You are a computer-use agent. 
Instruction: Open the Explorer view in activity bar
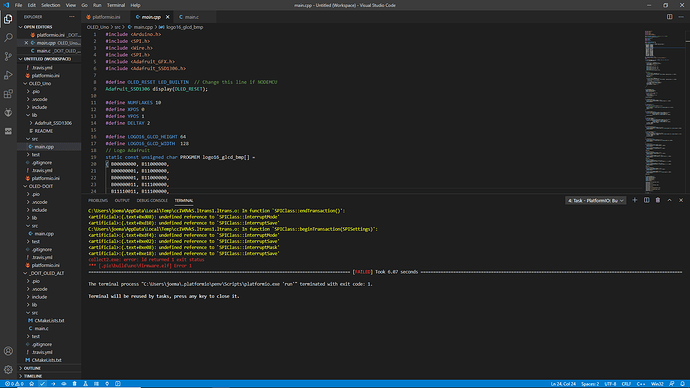coord(8,19)
